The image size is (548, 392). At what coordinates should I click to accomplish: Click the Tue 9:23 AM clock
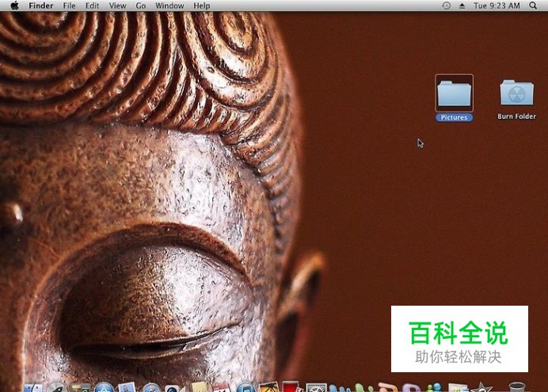point(497,6)
